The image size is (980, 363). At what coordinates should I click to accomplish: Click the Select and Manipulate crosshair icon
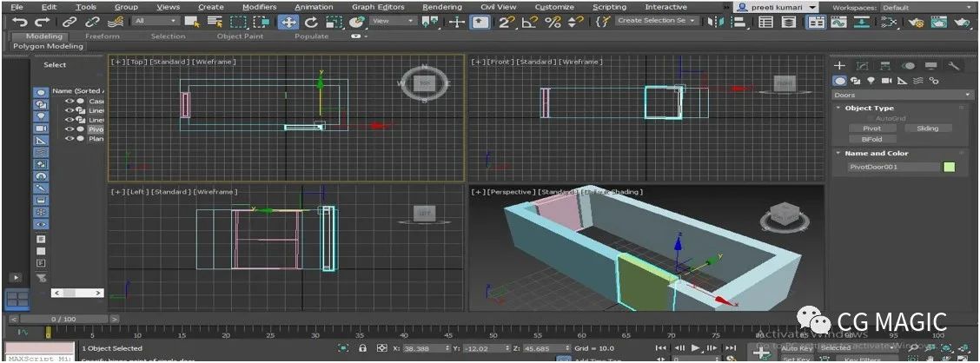[x=457, y=22]
